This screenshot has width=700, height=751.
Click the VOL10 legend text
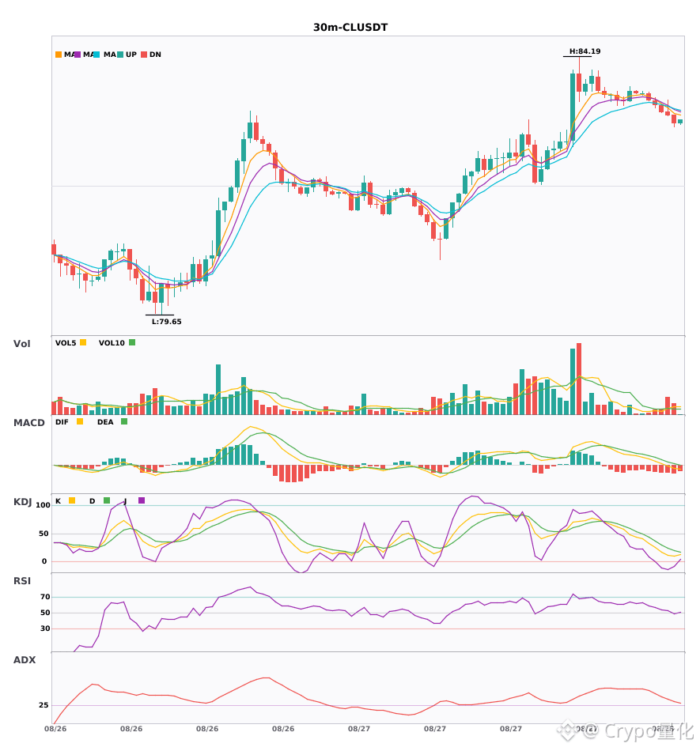click(112, 343)
